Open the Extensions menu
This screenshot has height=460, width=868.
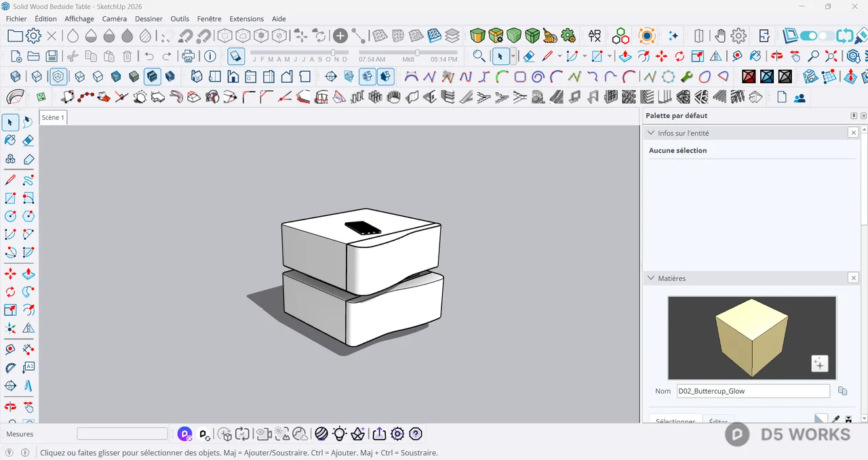[247, 19]
